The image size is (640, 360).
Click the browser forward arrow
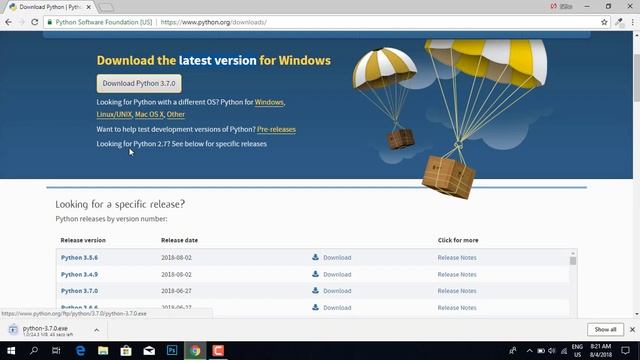pyautogui.click(x=21, y=22)
